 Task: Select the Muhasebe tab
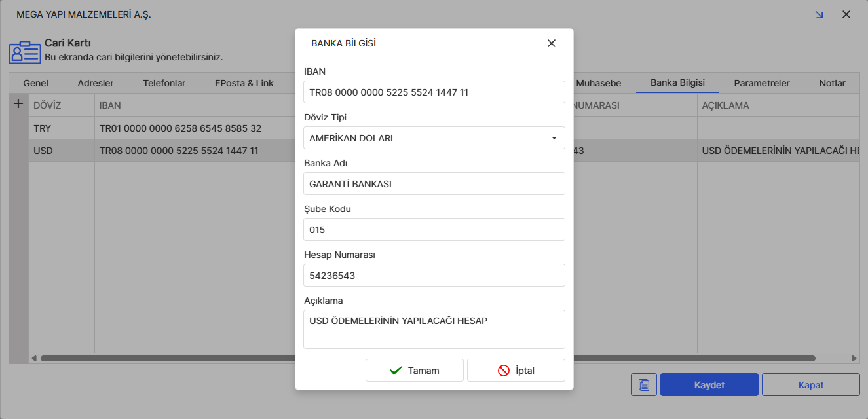(x=598, y=83)
